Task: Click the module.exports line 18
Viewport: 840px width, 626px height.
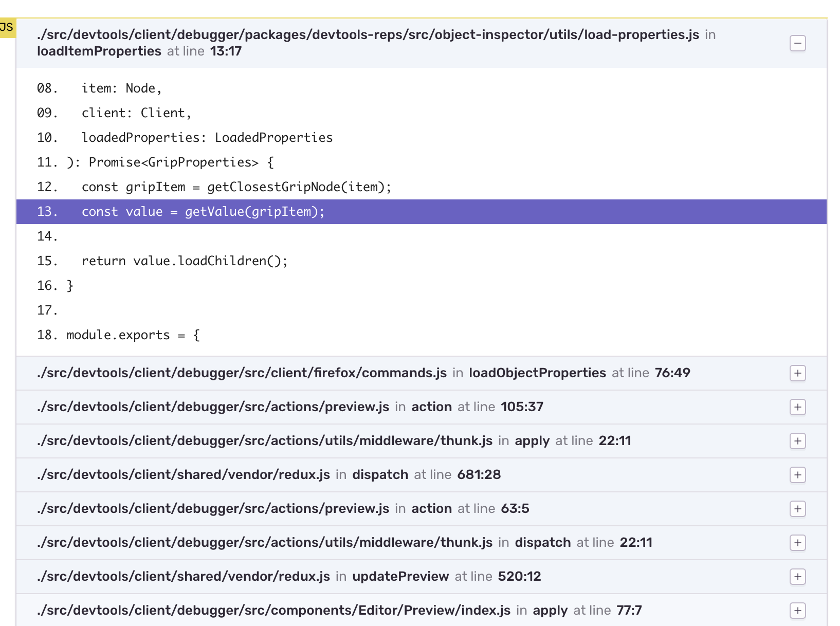Action: 132,335
